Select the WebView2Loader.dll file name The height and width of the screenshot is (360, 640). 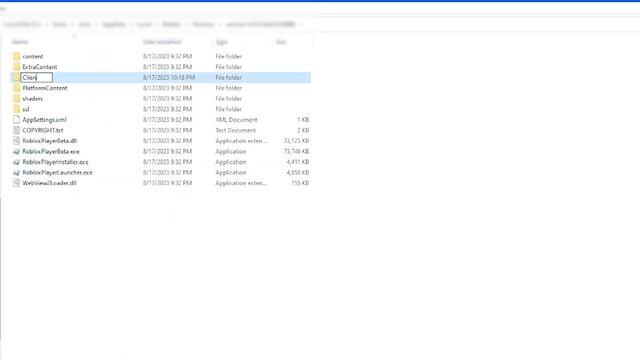pos(49,183)
